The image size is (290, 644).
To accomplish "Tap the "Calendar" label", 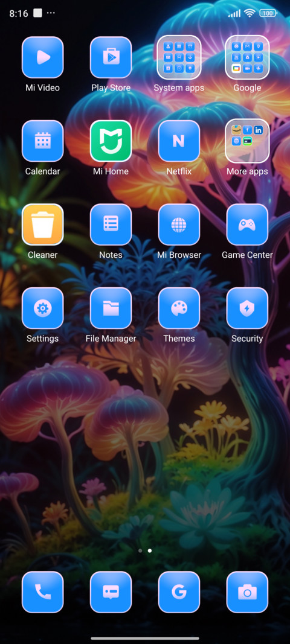I will [42, 171].
